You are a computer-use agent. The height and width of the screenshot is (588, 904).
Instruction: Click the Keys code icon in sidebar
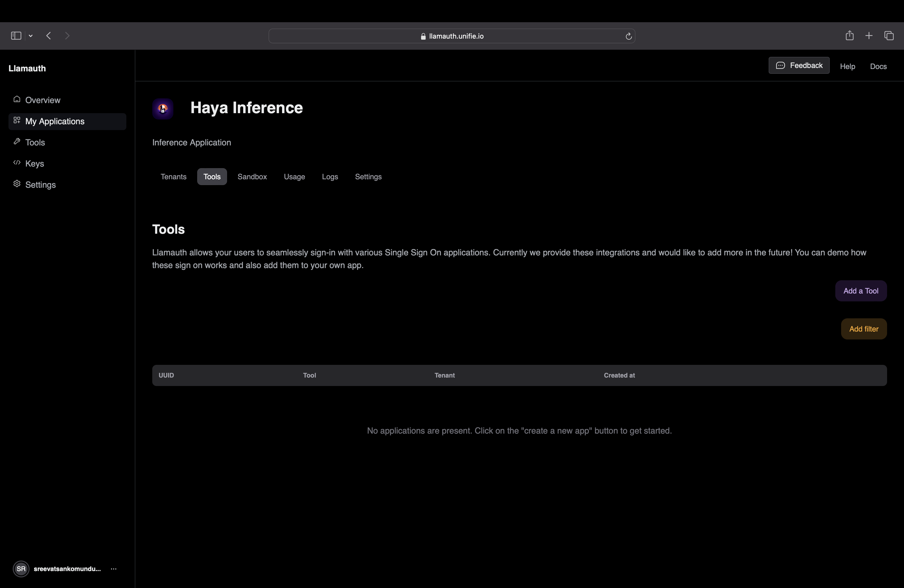tap(17, 163)
